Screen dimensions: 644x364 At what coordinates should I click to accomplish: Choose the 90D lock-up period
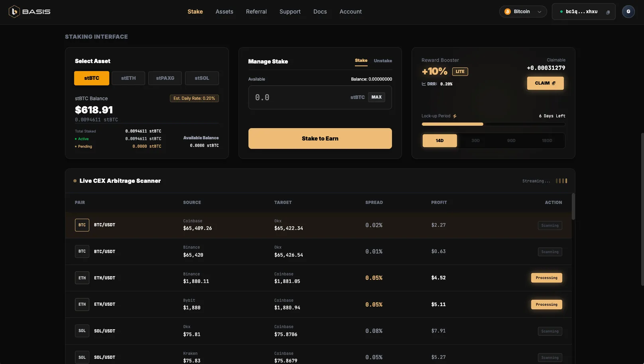point(511,140)
